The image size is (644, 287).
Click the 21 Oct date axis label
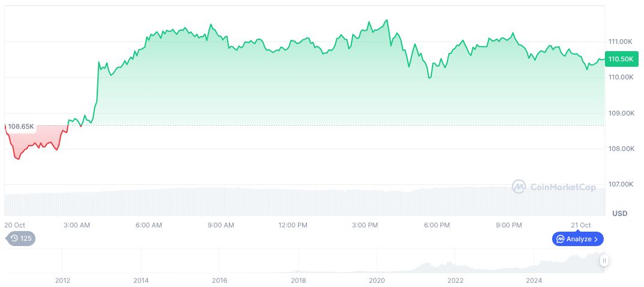pyautogui.click(x=581, y=225)
